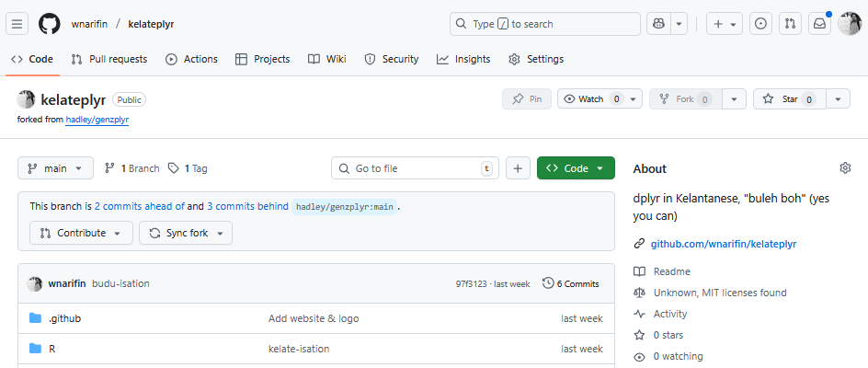Open About settings gear icon
Viewport: 868px width, 368px height.
(x=845, y=168)
